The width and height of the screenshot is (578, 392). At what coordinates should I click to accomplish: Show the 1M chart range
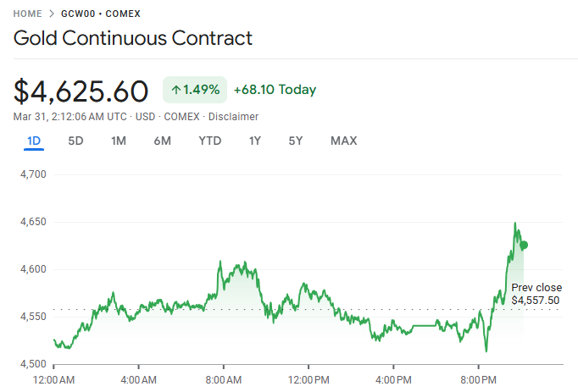(x=119, y=141)
